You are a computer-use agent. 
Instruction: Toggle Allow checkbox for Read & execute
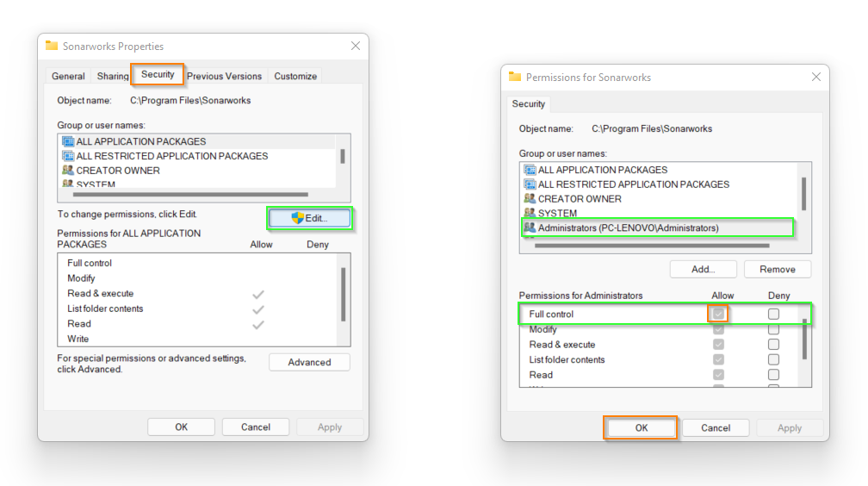[x=718, y=344]
